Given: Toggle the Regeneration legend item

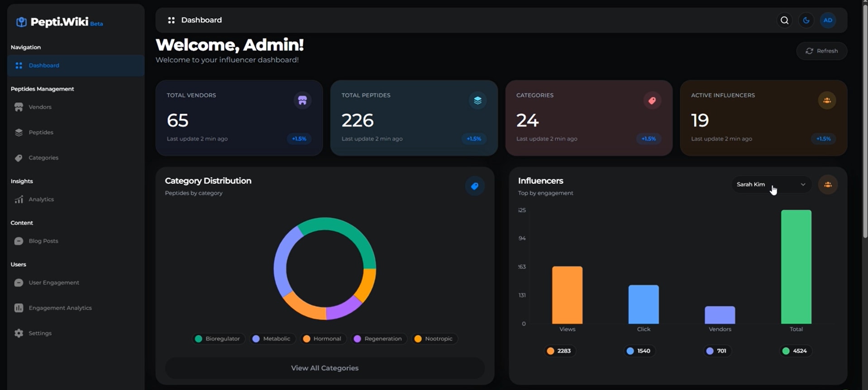Looking at the screenshot, I should click(379, 339).
